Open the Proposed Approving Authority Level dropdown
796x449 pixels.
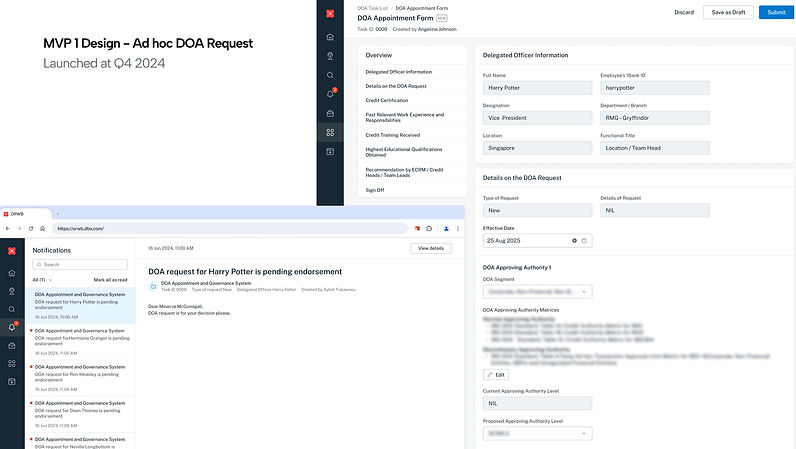tap(537, 434)
